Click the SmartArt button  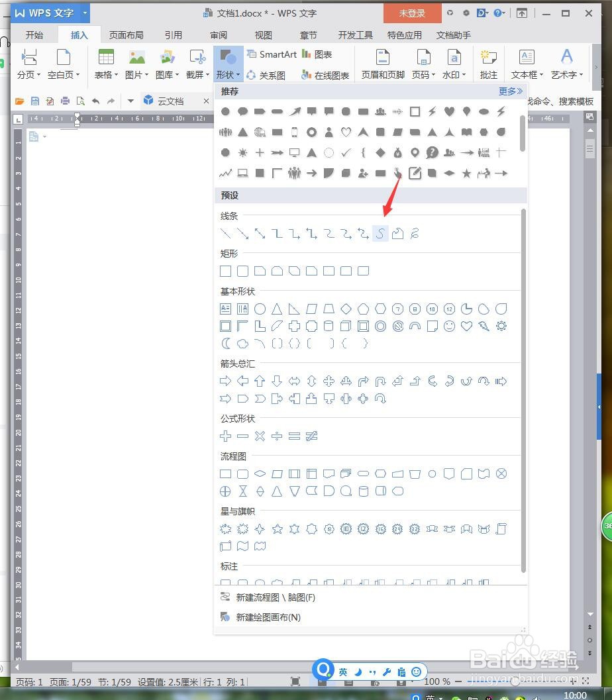click(x=272, y=54)
